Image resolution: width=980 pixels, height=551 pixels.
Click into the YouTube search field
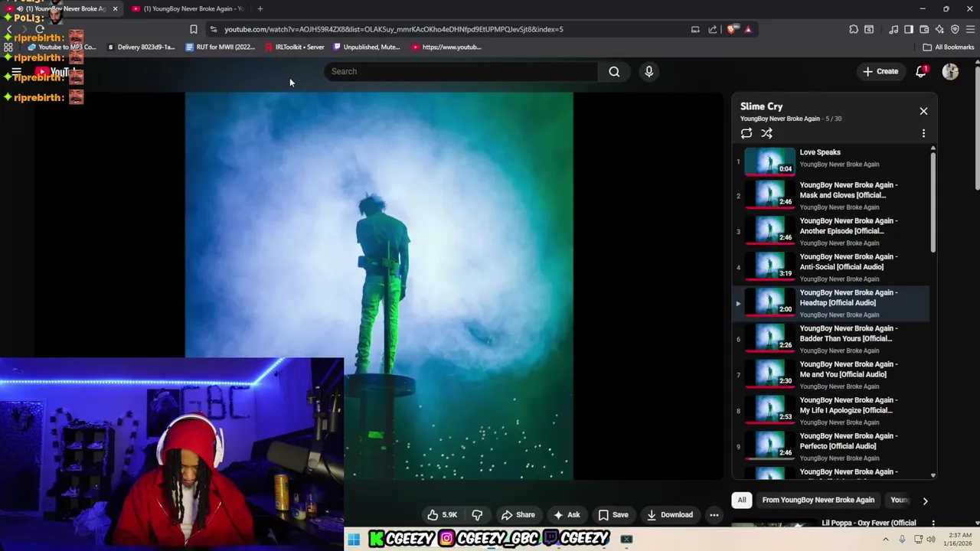[461, 71]
